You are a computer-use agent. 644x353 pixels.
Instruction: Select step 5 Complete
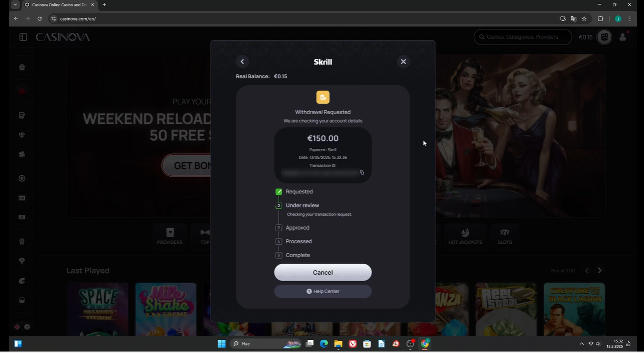[x=279, y=255]
